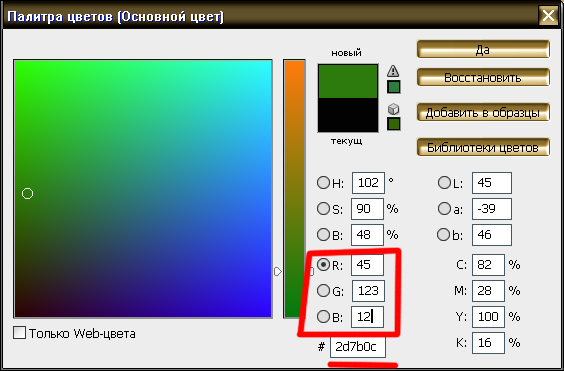Click in the large color field
The height and width of the screenshot is (371, 564).
coord(143,189)
